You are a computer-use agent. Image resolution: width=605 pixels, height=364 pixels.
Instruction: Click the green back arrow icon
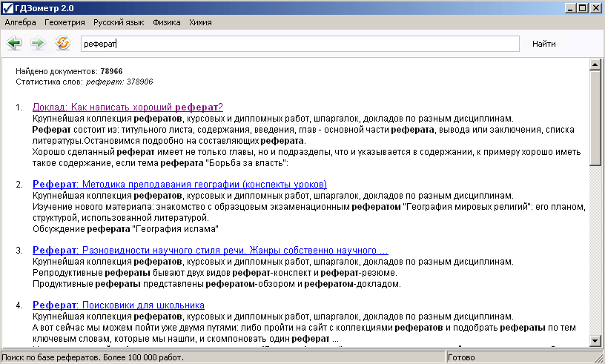pos(14,43)
